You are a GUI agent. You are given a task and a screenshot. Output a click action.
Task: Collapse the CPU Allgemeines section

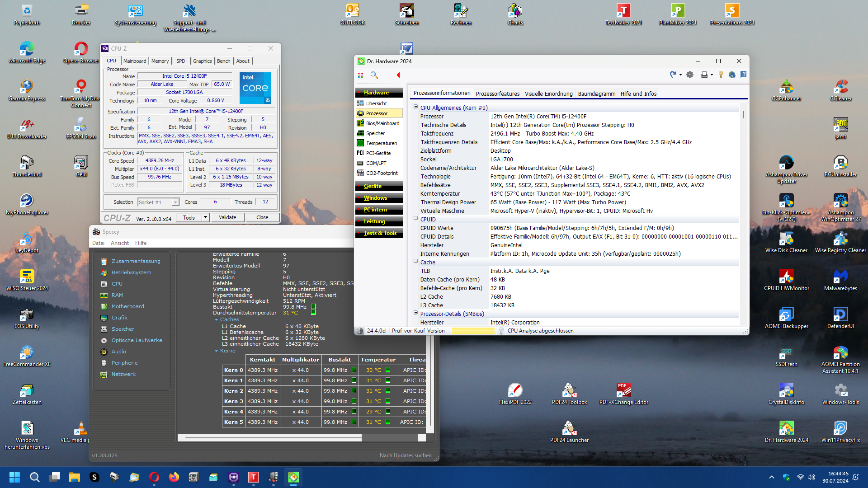415,107
